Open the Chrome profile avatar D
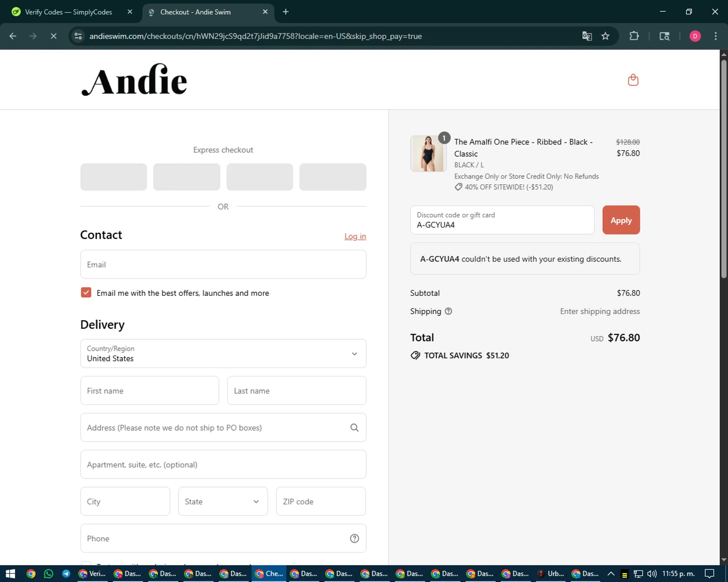The width and height of the screenshot is (728, 582). click(695, 36)
